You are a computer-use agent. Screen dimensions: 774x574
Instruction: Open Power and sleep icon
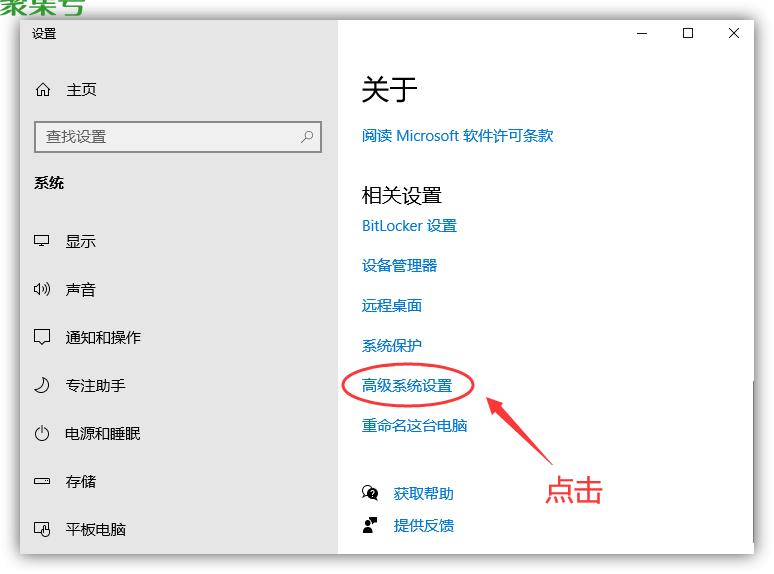(x=42, y=433)
